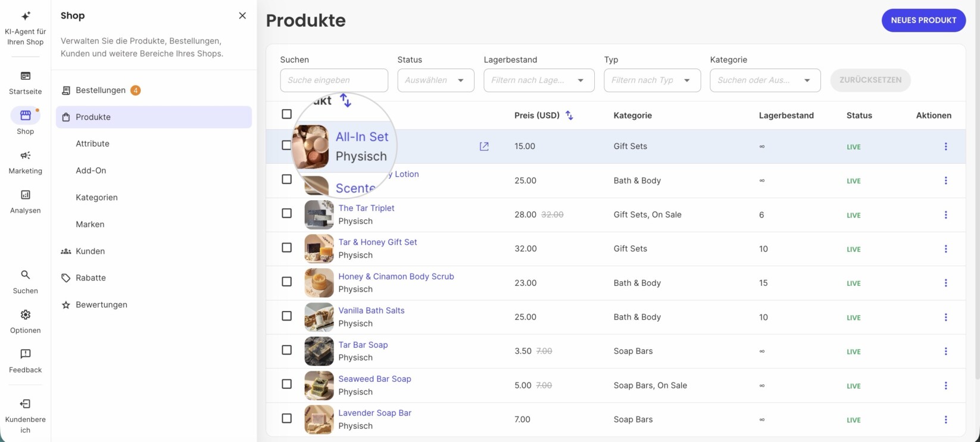Viewport: 980px width, 442px height.
Task: Open the Suchen magnifier icon
Action: 26,275
